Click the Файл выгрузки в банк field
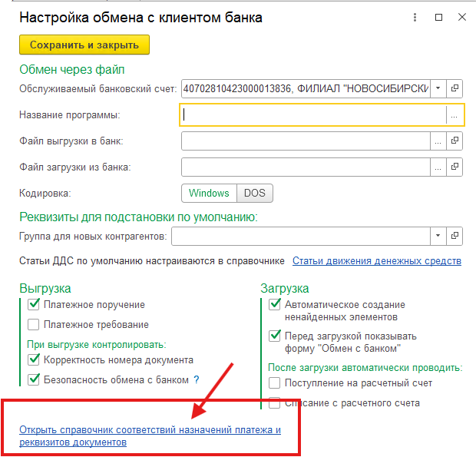This screenshot has height=457, width=476. (x=306, y=141)
